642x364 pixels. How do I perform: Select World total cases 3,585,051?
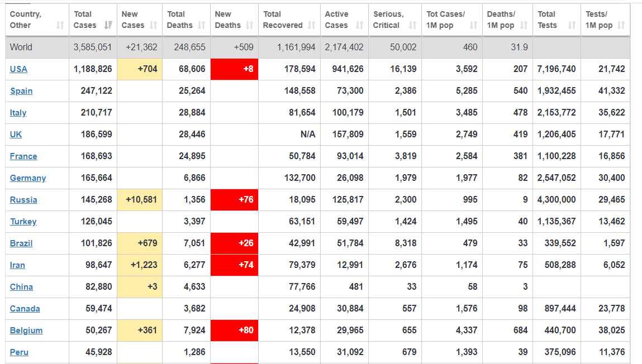pyautogui.click(x=93, y=47)
